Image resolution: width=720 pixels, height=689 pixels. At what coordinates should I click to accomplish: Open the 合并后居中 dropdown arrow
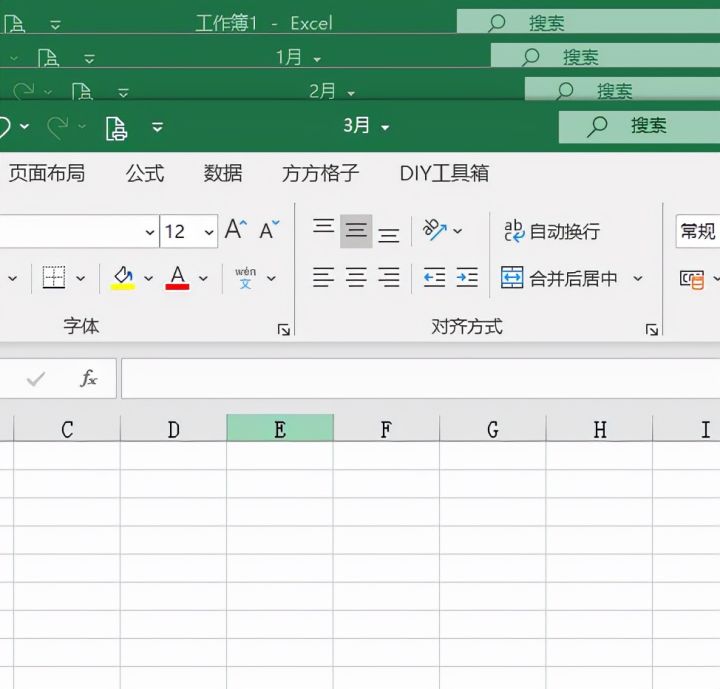(x=638, y=278)
